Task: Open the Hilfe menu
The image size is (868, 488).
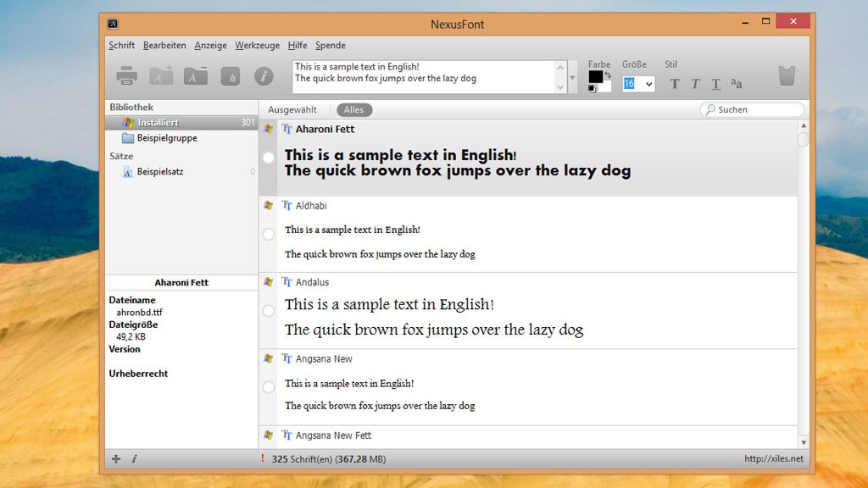Action: pyautogui.click(x=298, y=46)
